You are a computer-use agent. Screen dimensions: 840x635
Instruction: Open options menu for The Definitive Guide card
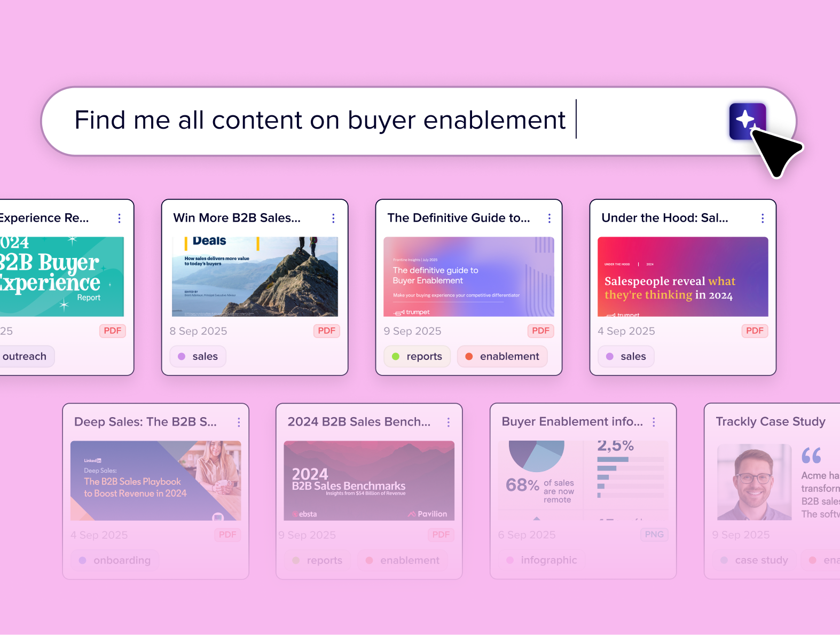point(549,218)
